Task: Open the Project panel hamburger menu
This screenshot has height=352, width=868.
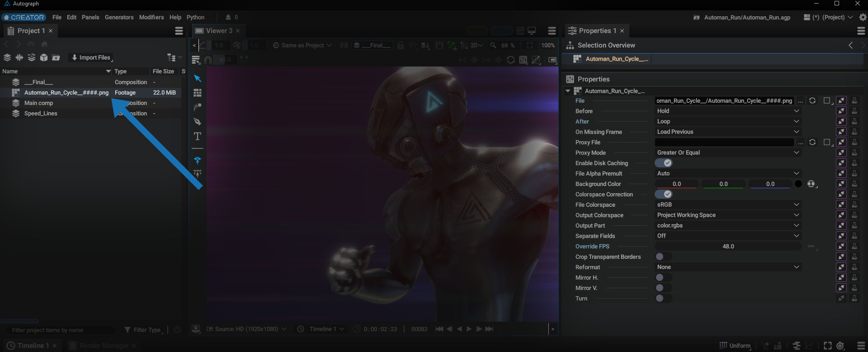Action: point(179,31)
